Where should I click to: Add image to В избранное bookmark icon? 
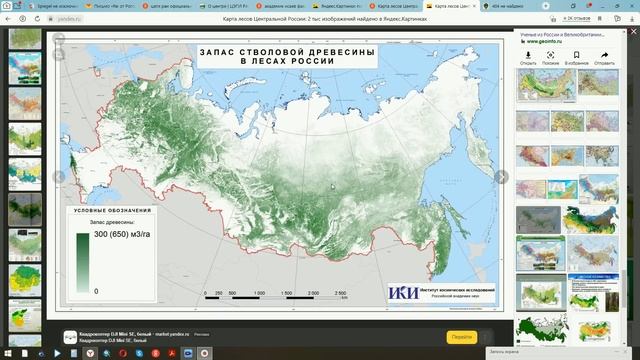pyautogui.click(x=576, y=55)
